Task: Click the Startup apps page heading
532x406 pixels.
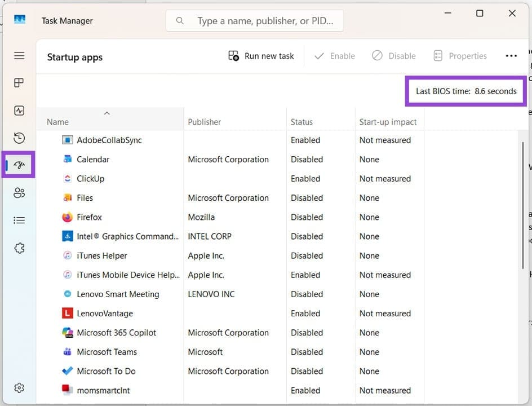Action: coord(74,58)
